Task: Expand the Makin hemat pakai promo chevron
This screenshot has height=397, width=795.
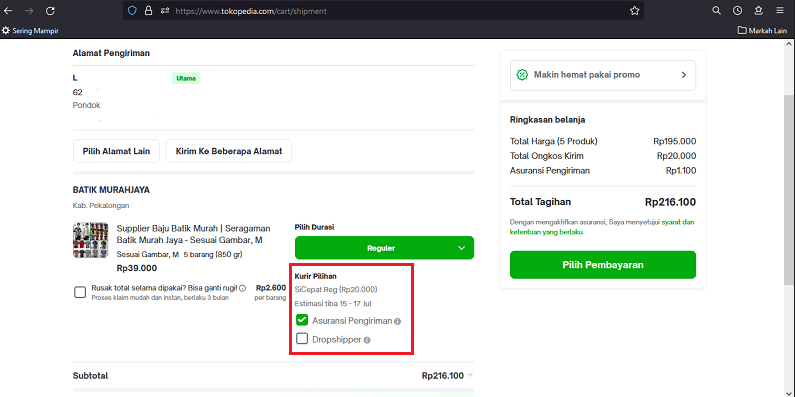Action: [x=683, y=75]
